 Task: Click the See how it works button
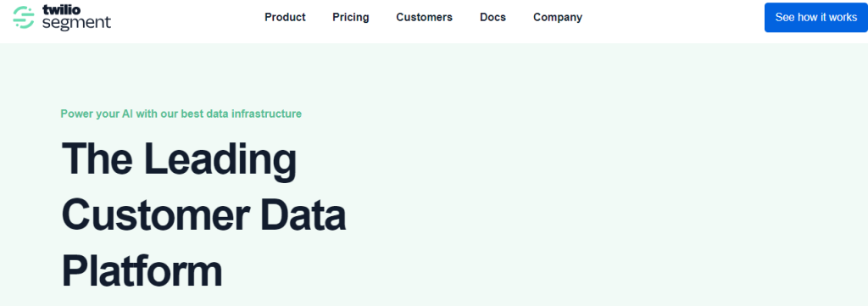816,17
